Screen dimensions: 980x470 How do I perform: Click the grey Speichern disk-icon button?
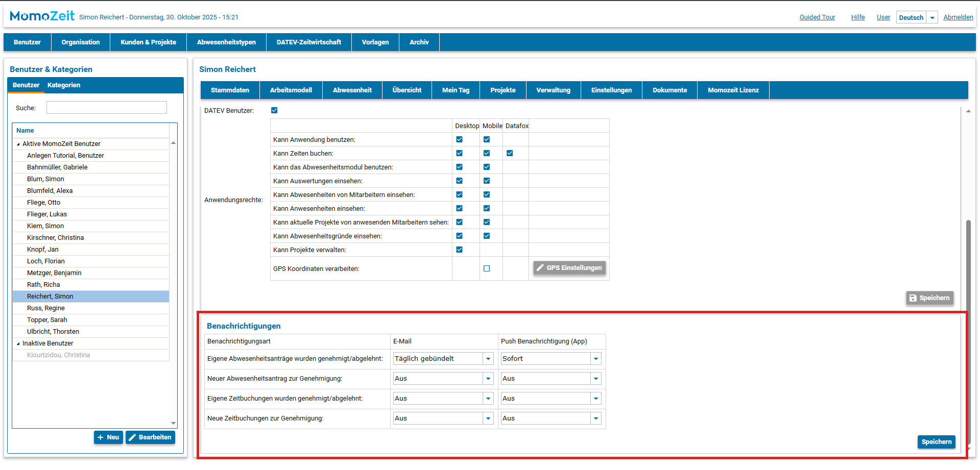[x=929, y=298]
